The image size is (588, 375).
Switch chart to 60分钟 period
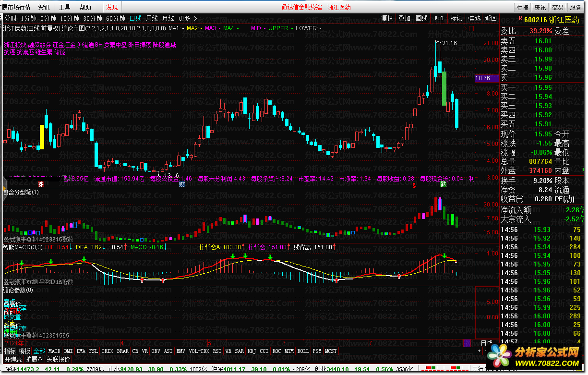[116, 19]
